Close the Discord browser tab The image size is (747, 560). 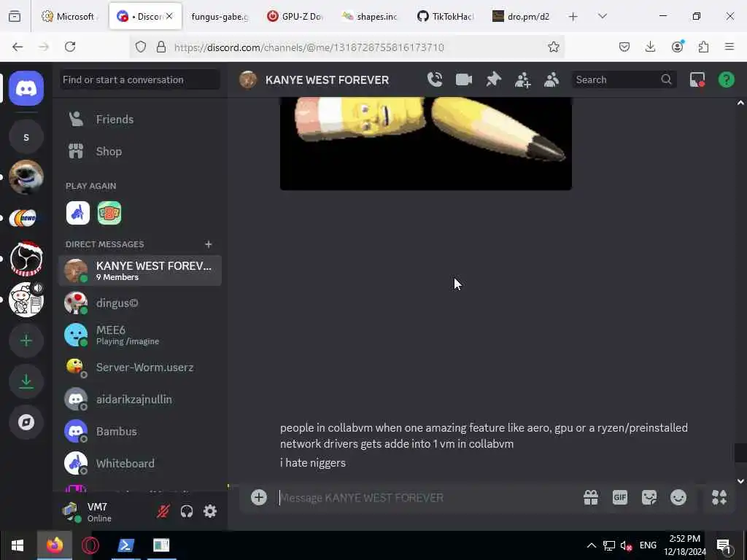169,16
